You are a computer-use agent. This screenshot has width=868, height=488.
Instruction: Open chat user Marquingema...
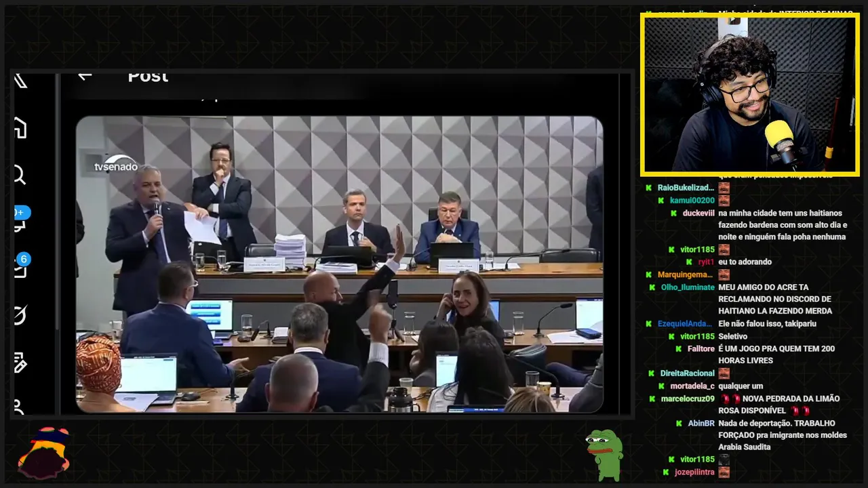coord(685,274)
